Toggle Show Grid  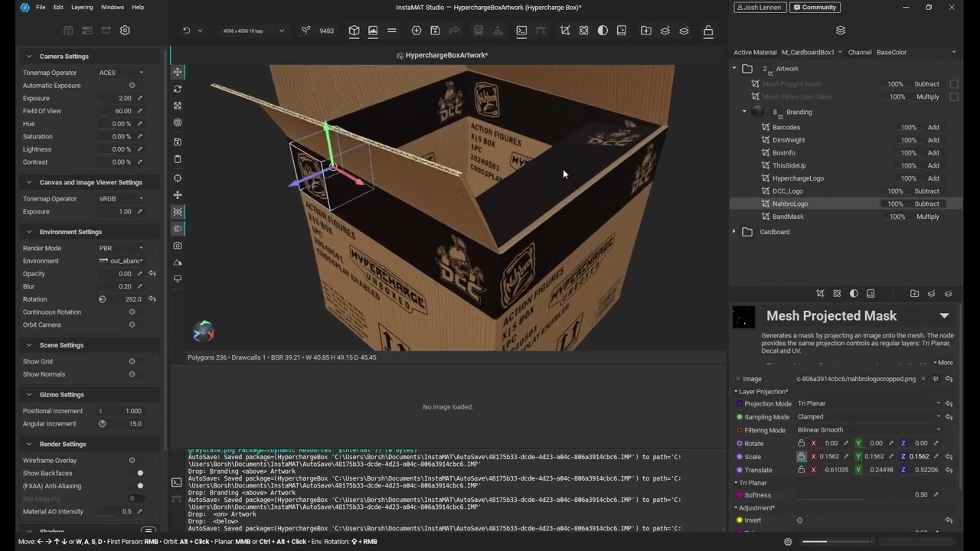point(132,361)
